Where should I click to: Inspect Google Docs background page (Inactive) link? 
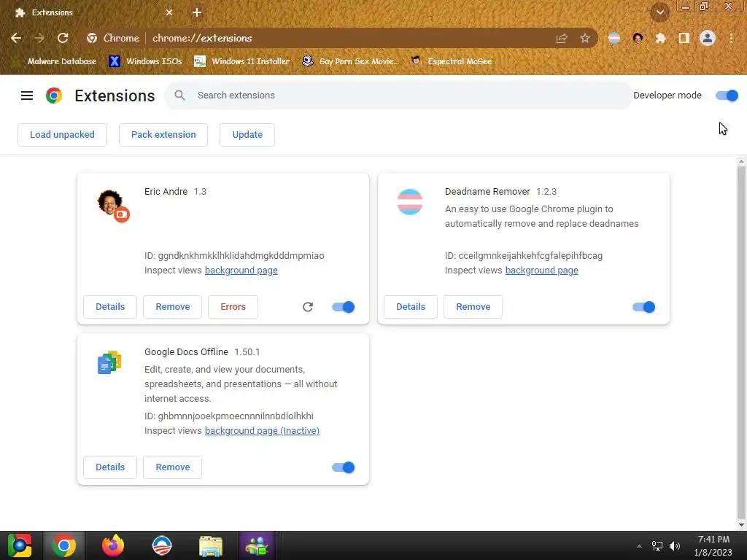point(262,431)
